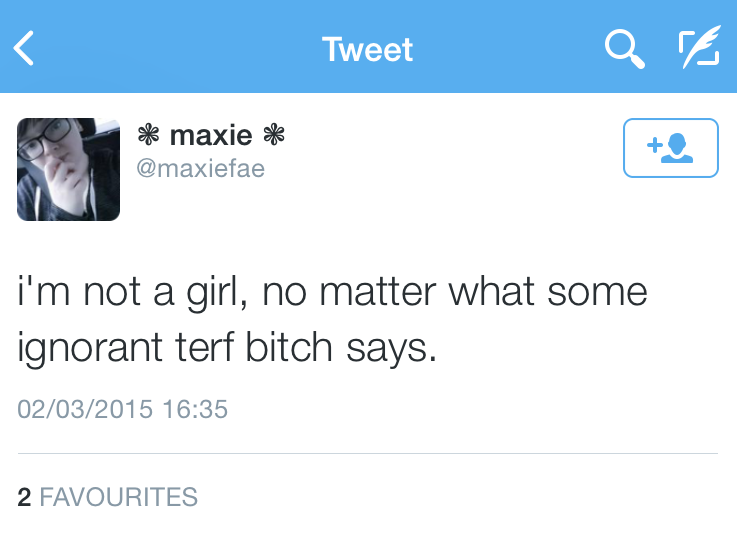The width and height of the screenshot is (737, 538).
Task: Tap the display name "maxie"
Action: tap(210, 135)
